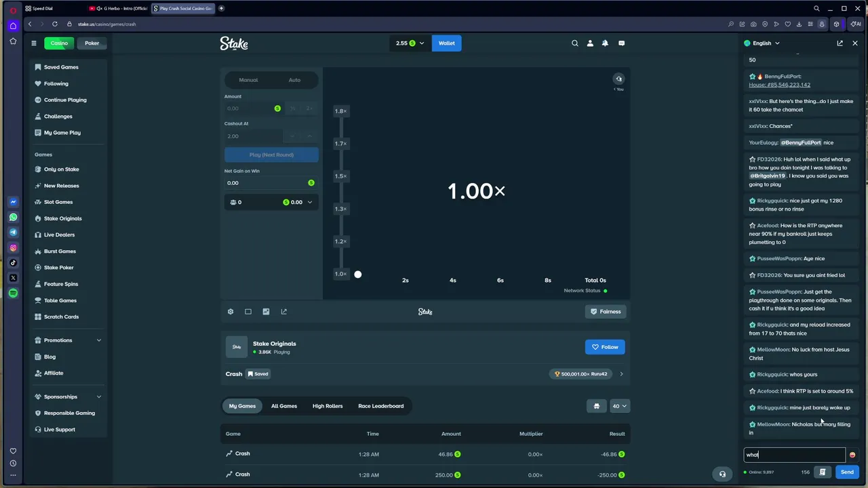
Task: Toggle the Saved bookmark for Crash
Action: 258,374
